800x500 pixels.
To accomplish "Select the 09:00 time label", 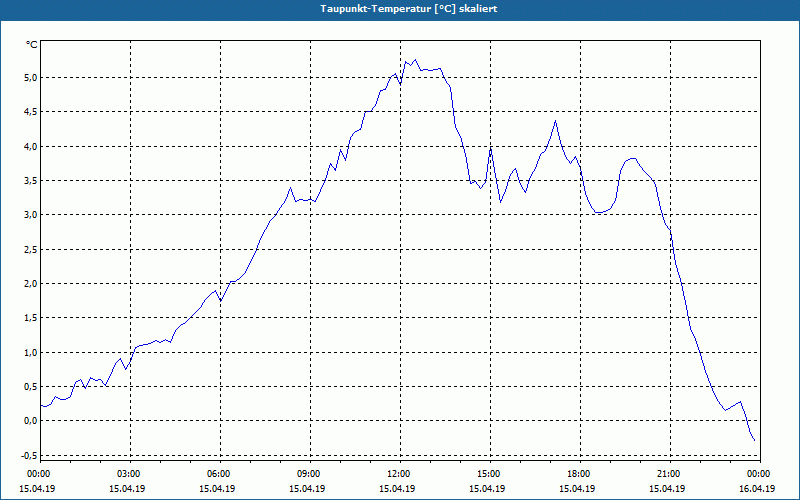I will tap(310, 474).
